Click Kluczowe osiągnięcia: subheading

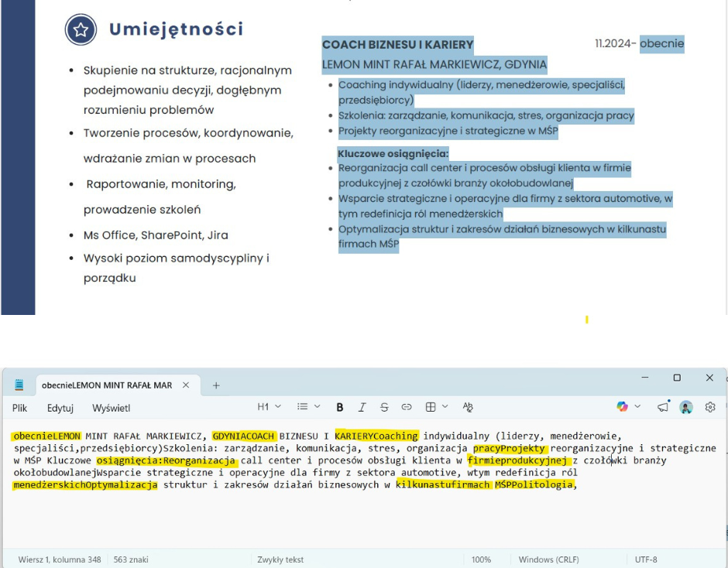pos(393,153)
